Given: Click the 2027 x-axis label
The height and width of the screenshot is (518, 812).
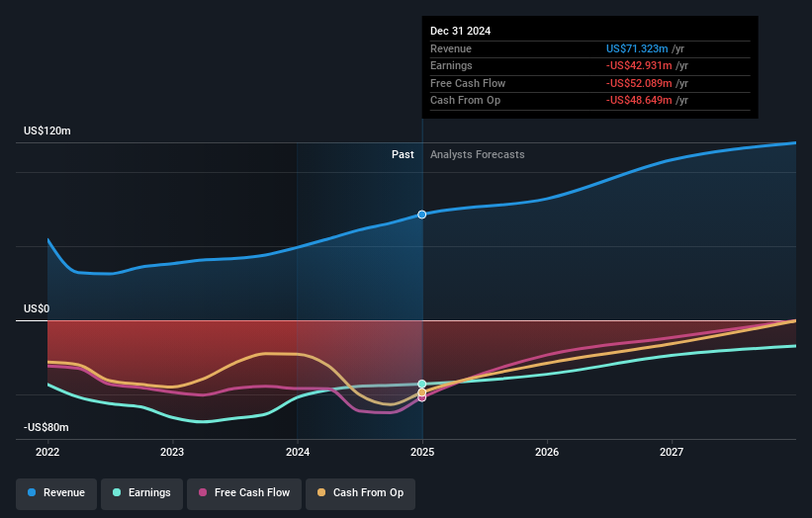Looking at the screenshot, I should pos(672,452).
